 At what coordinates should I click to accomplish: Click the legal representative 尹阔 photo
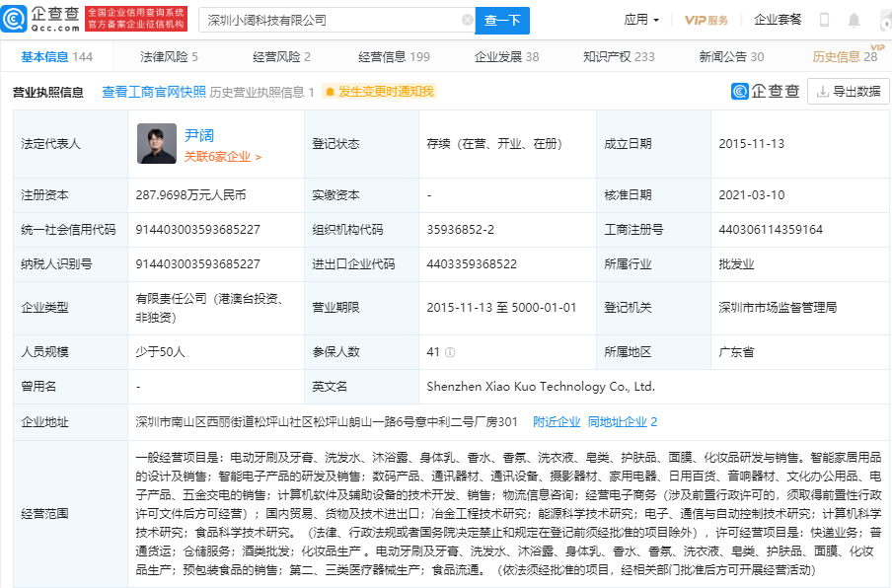tap(157, 144)
